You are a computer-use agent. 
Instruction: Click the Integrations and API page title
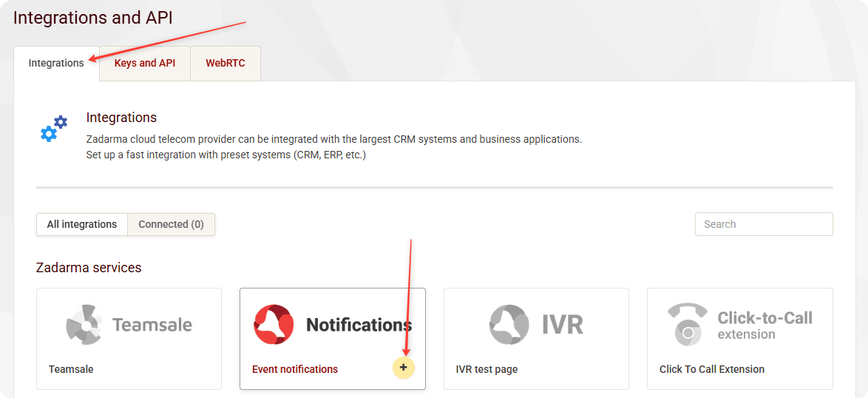tap(93, 18)
